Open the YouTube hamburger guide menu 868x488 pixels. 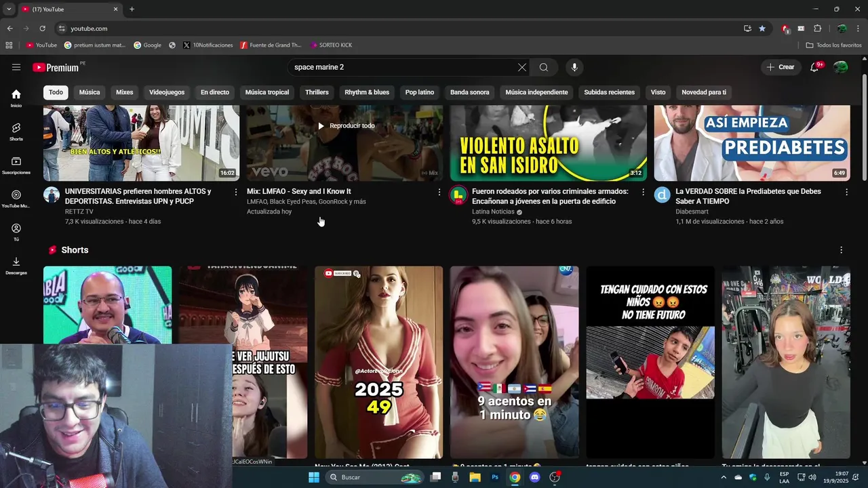point(16,67)
